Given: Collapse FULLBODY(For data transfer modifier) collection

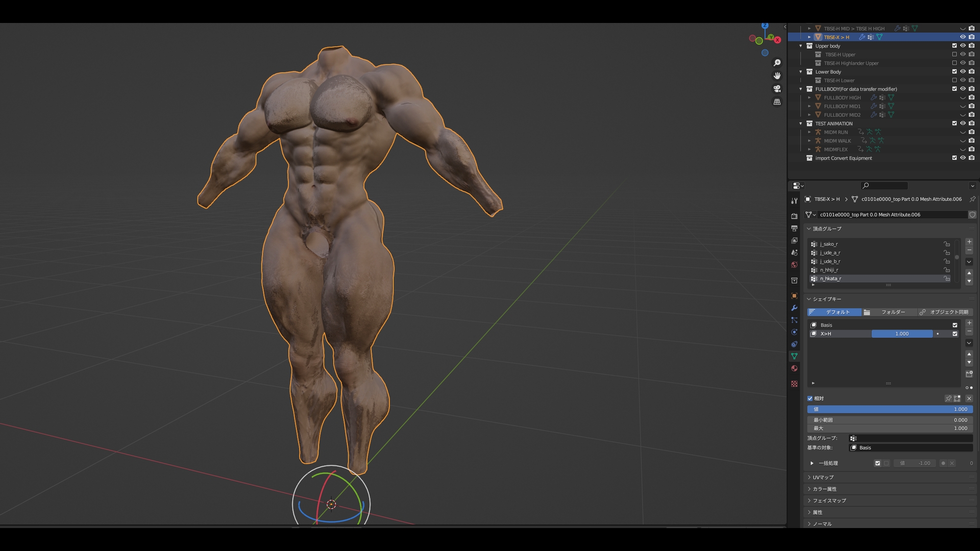Looking at the screenshot, I should (x=801, y=89).
